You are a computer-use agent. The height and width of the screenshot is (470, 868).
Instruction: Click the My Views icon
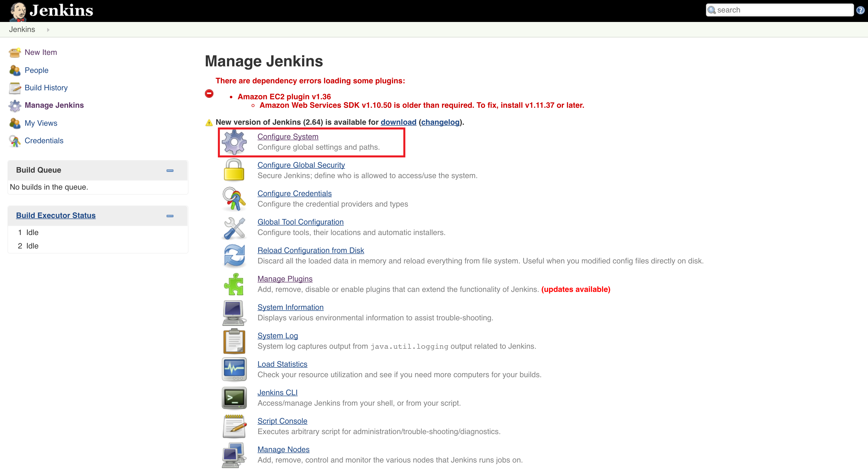15,123
